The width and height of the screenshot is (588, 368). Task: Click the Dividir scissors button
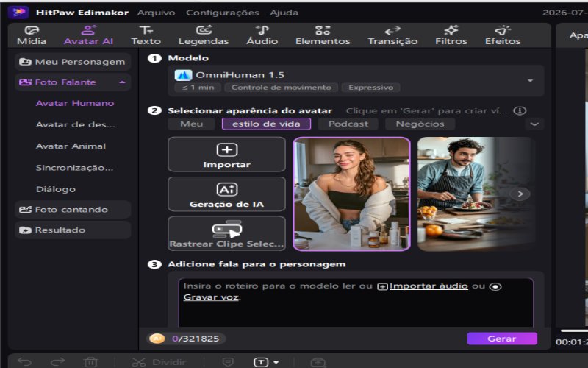(x=159, y=362)
